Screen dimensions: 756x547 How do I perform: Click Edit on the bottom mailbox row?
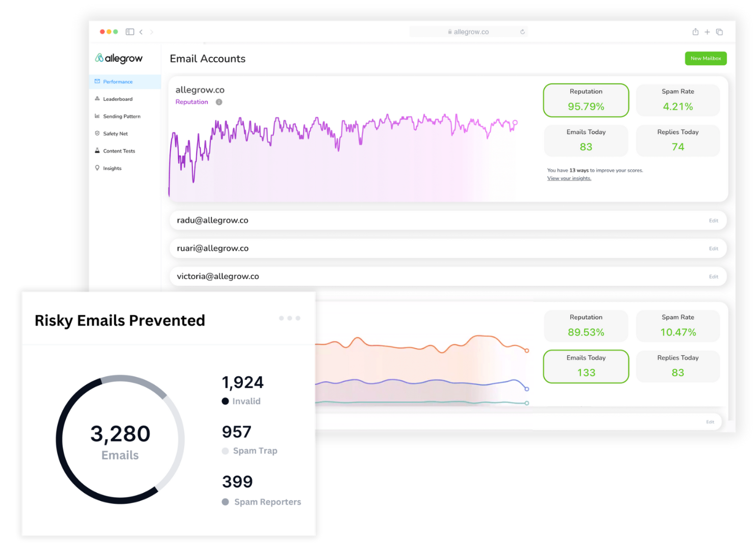(710, 422)
